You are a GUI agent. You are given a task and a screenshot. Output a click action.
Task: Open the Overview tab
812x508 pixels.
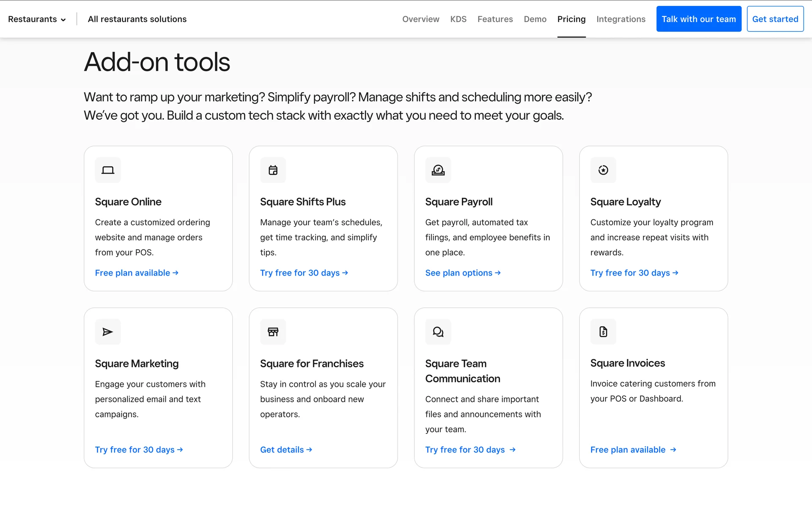click(x=420, y=19)
